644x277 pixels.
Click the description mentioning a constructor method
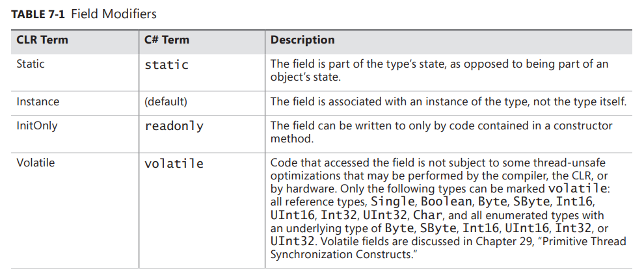pyautogui.click(x=441, y=132)
